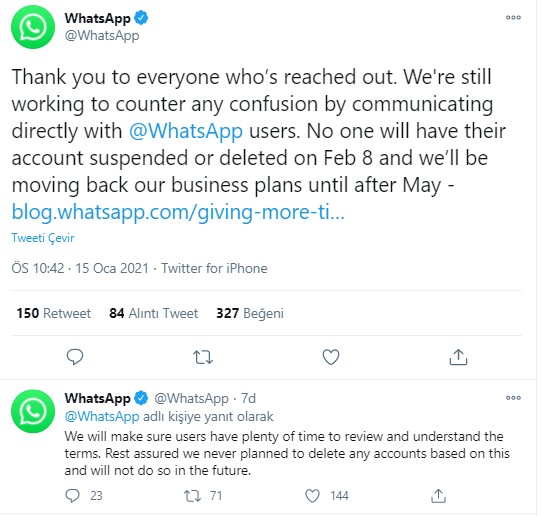Click the Twitter for iPhone source label

(x=214, y=268)
